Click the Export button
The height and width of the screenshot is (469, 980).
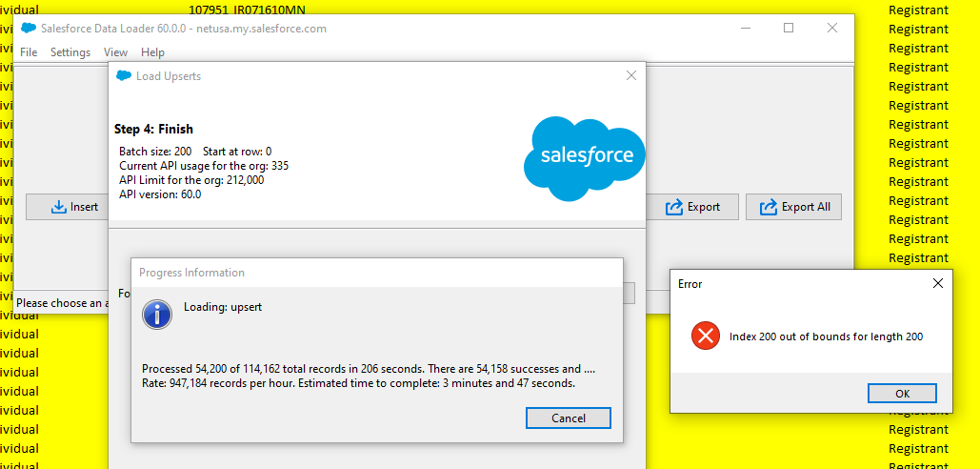(692, 207)
